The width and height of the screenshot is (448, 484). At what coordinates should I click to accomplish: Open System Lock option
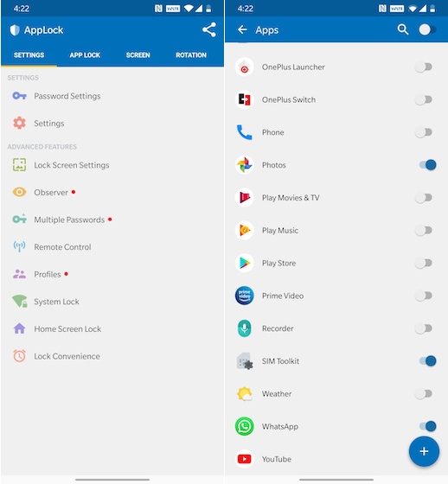(x=112, y=302)
